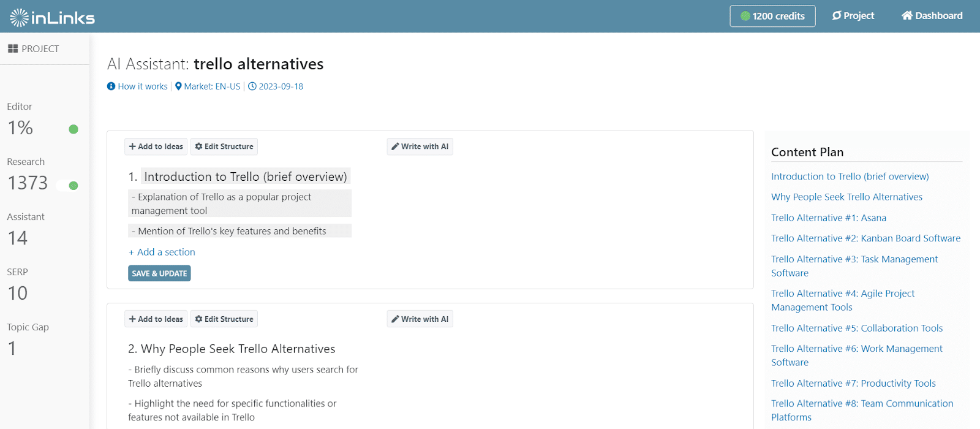The width and height of the screenshot is (980, 429).
Task: Toggle the green Editor status indicator
Action: pos(73,129)
